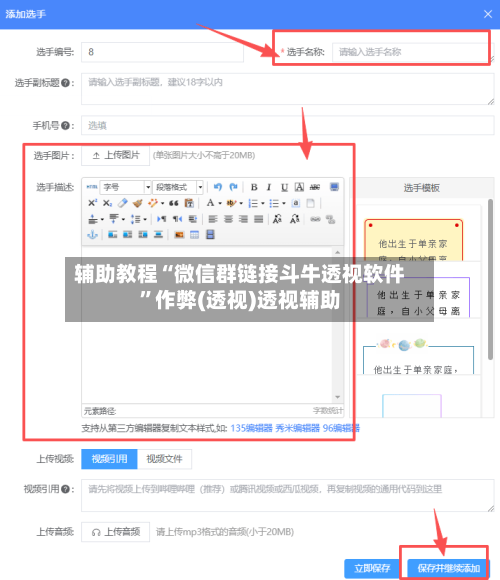Insert table in editor
This screenshot has height=580, width=500.
coord(195,235)
